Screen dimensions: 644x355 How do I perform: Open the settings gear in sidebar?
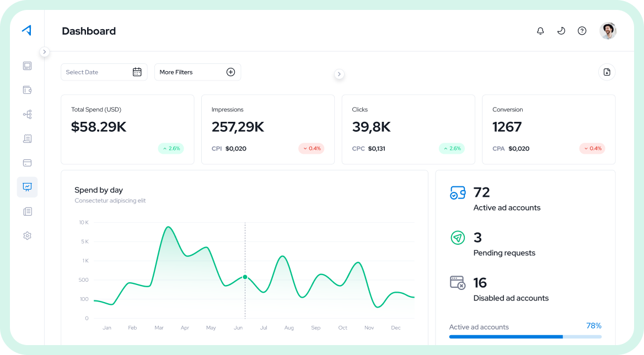pyautogui.click(x=27, y=235)
